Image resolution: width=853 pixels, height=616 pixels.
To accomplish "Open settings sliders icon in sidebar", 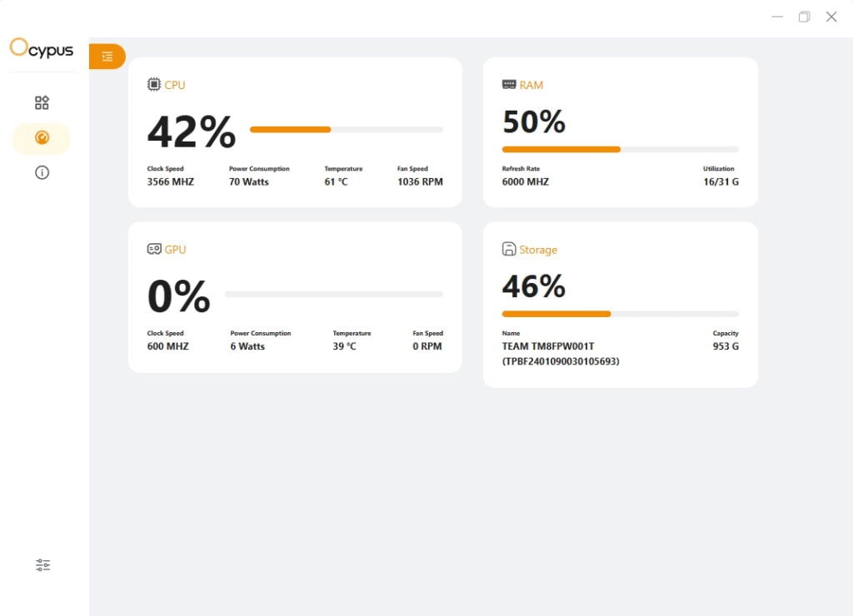I will pyautogui.click(x=43, y=565).
